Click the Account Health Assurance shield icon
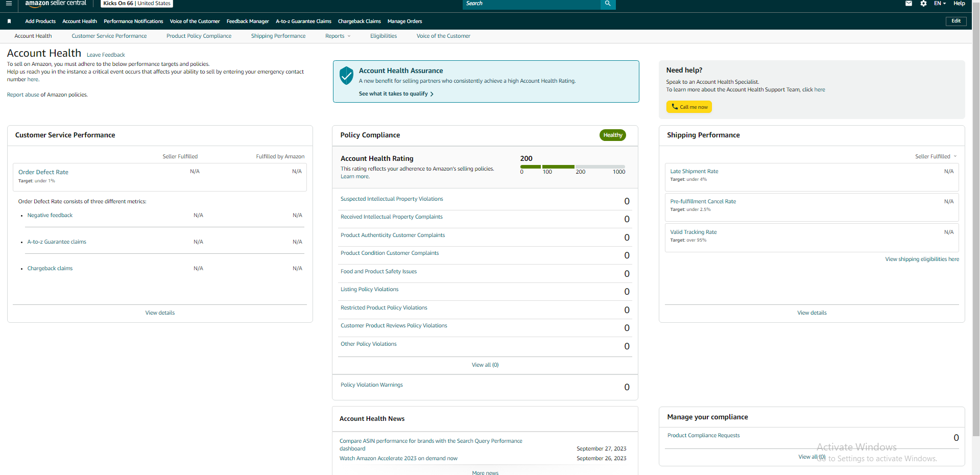The height and width of the screenshot is (475, 980). [346, 76]
